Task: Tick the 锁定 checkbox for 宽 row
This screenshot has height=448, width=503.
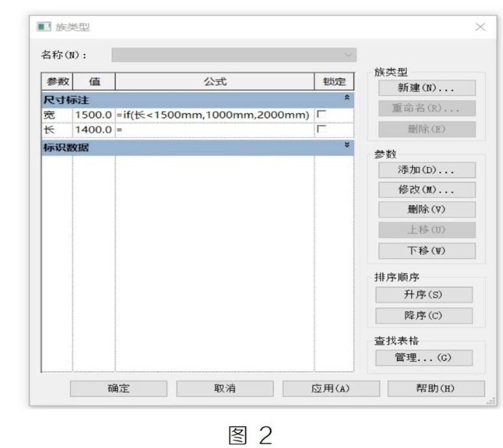Action: click(321, 114)
